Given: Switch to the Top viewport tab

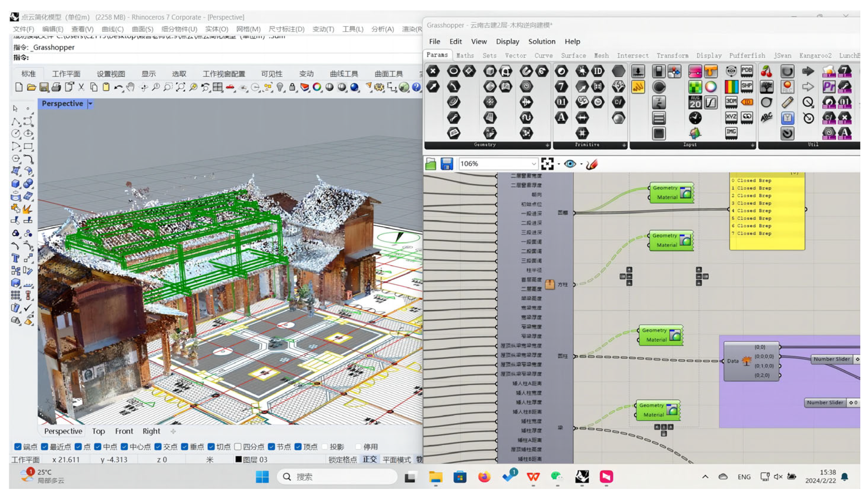Looking at the screenshot, I should click(x=98, y=431).
